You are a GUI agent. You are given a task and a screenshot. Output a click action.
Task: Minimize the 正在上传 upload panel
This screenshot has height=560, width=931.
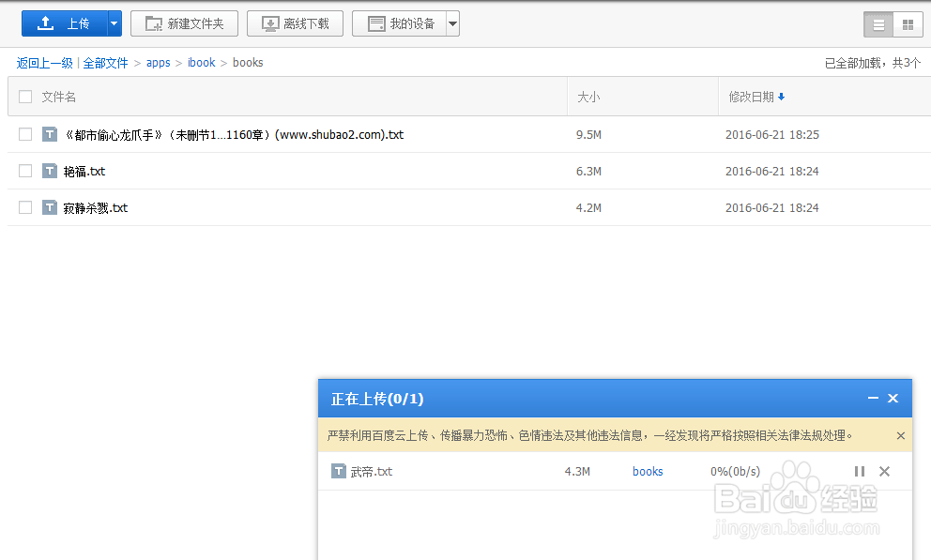(x=873, y=398)
